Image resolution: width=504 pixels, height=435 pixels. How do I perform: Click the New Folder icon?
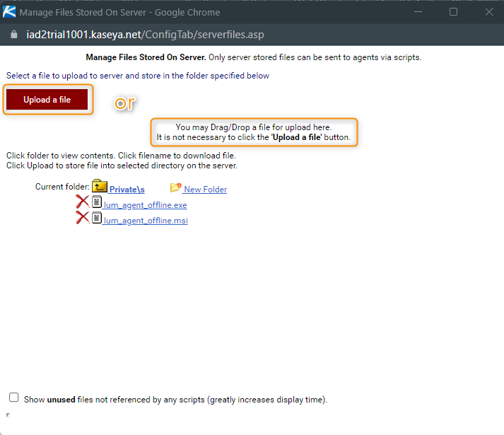[x=175, y=188]
